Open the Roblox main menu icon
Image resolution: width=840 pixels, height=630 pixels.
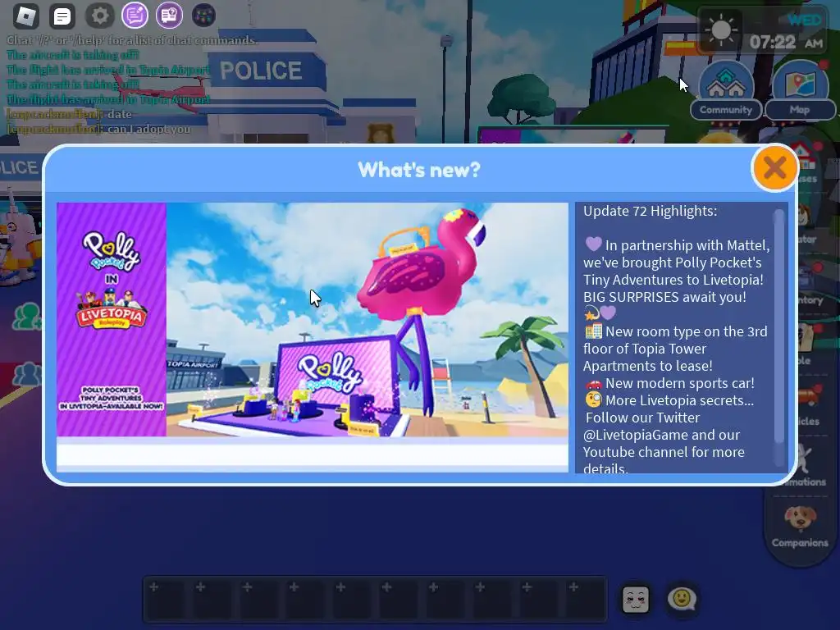point(25,16)
